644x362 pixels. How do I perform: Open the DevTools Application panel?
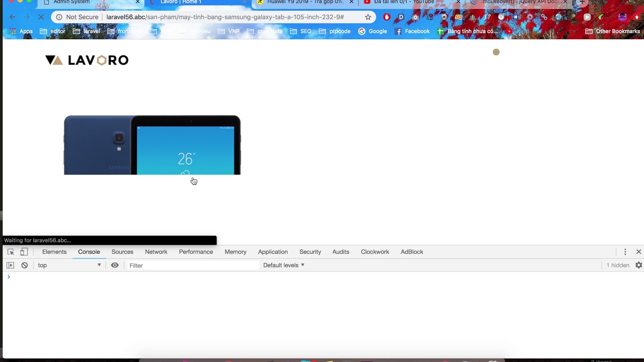[273, 252]
